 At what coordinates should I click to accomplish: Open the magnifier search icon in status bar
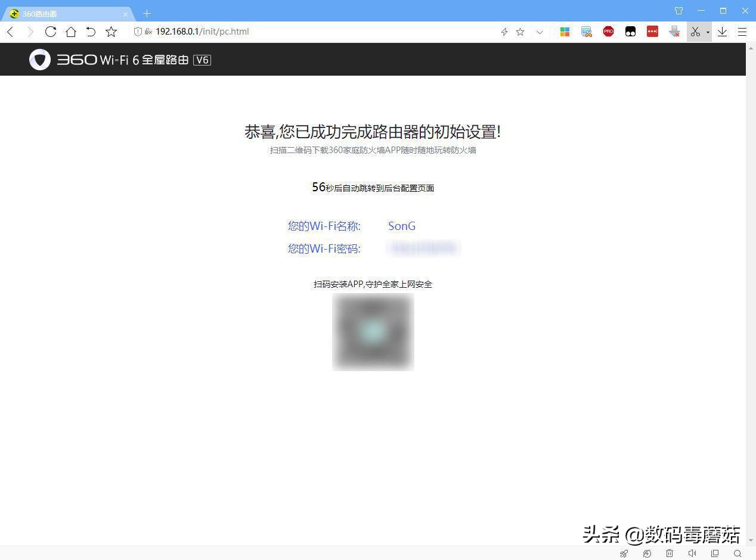pyautogui.click(x=738, y=554)
